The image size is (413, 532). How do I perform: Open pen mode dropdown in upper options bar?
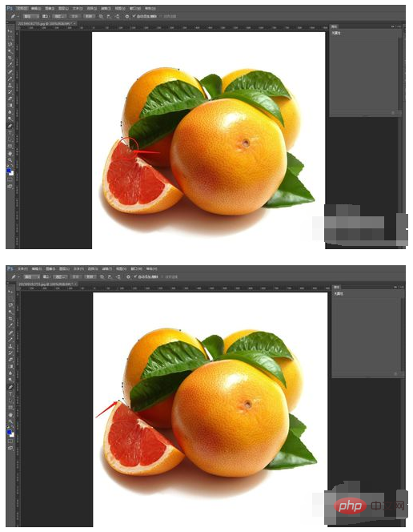[x=31, y=16]
